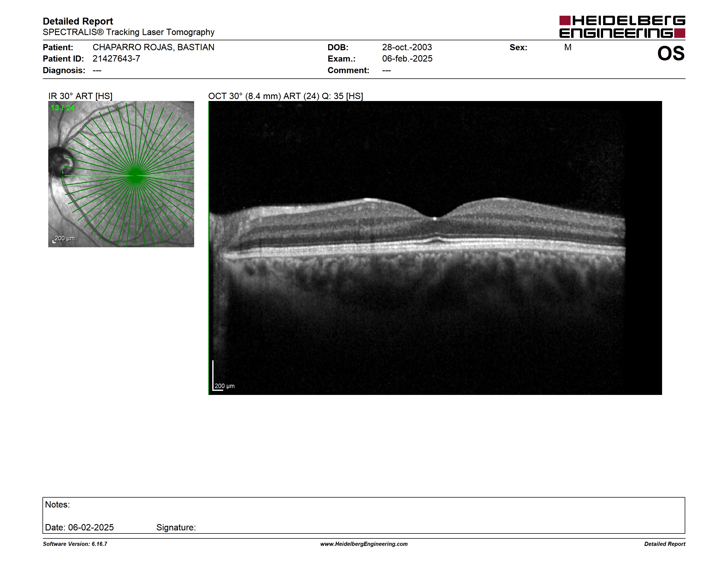Click the OCT B-scan image
The width and height of the screenshot is (728, 563).
click(x=435, y=248)
